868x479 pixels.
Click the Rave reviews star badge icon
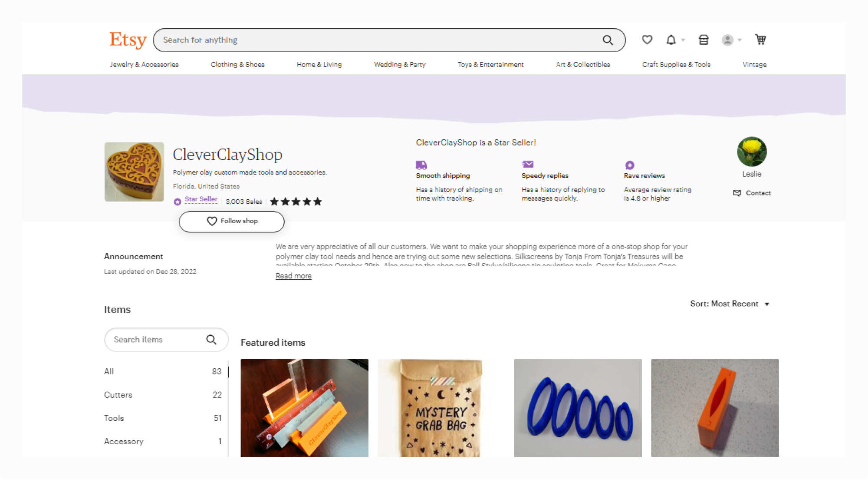point(630,165)
